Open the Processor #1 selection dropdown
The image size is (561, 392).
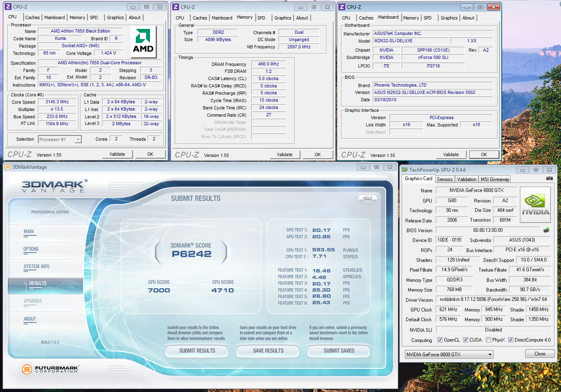60,139
